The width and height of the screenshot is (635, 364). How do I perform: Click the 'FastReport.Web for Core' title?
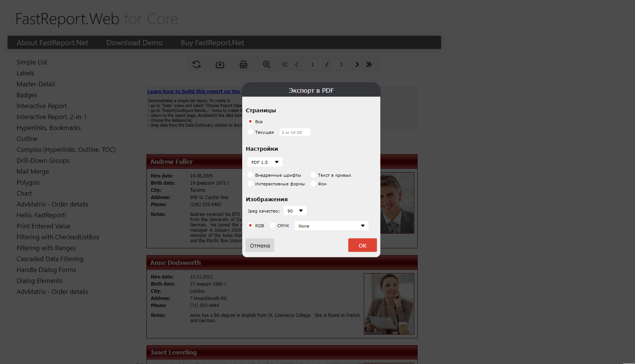[97, 19]
